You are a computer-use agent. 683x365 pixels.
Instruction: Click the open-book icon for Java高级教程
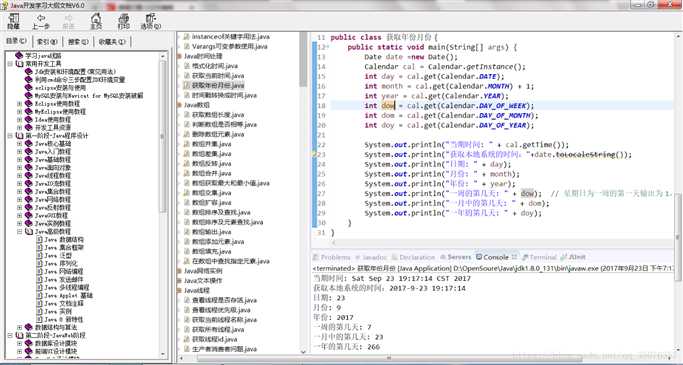(x=29, y=231)
